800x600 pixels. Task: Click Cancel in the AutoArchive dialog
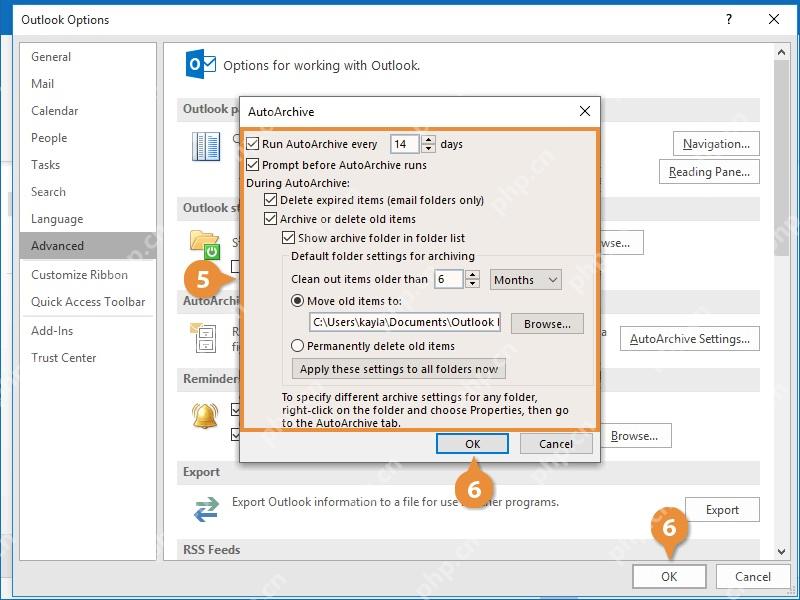click(x=556, y=443)
